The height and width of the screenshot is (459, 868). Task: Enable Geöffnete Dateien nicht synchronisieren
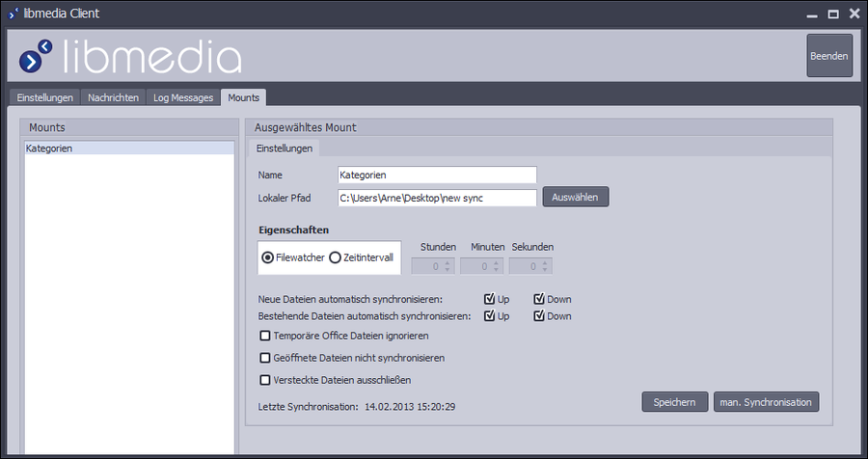[x=265, y=358]
